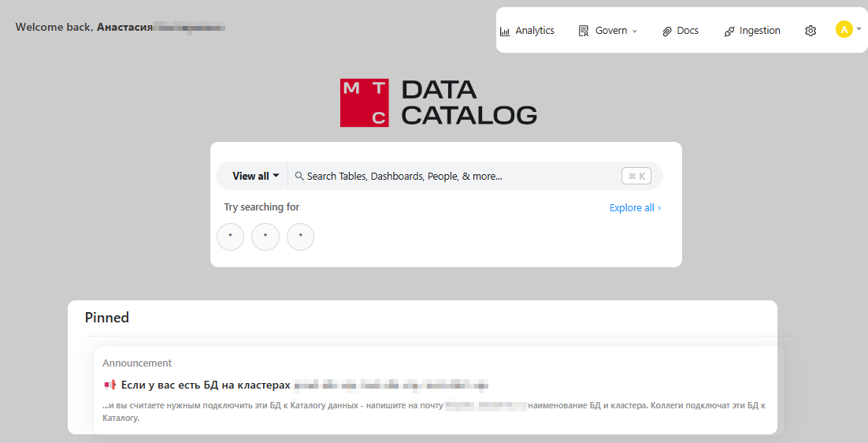Click the Docs paperclip icon

666,32
